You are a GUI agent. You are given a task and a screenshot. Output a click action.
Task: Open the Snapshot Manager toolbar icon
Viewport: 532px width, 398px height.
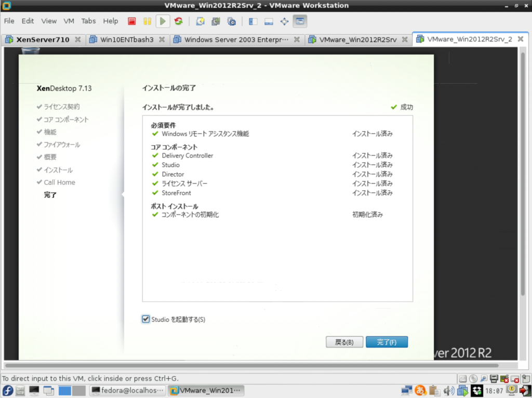click(x=231, y=21)
